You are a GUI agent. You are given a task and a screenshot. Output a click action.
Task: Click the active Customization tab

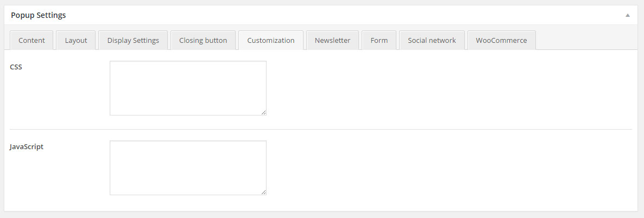(x=270, y=40)
